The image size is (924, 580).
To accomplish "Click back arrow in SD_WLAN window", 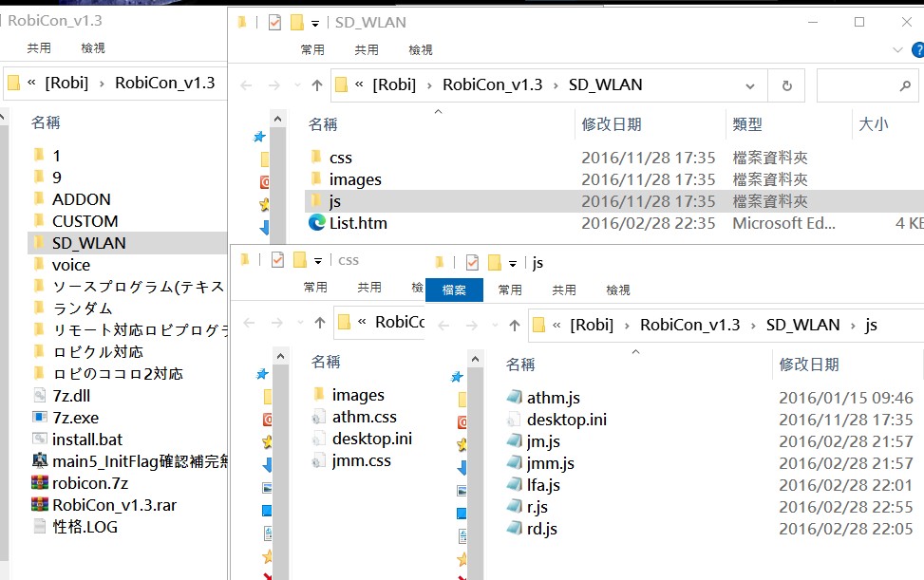I will pos(246,86).
